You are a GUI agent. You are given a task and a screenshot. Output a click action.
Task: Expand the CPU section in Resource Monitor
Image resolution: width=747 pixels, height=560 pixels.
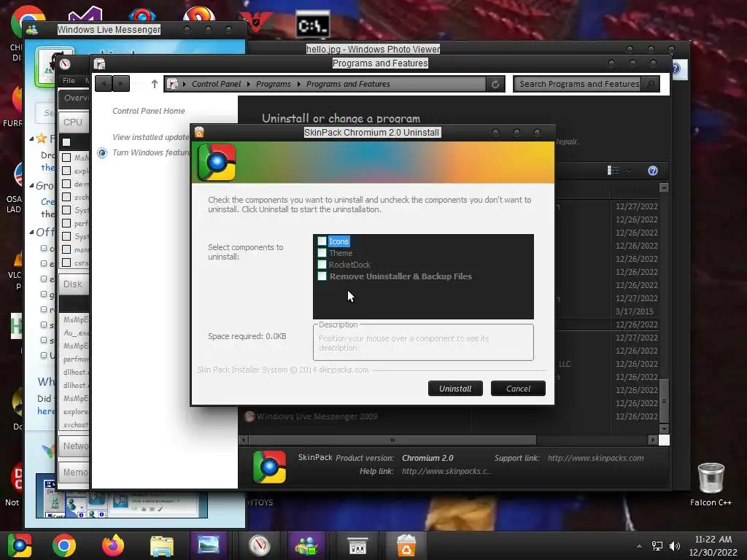74,122
